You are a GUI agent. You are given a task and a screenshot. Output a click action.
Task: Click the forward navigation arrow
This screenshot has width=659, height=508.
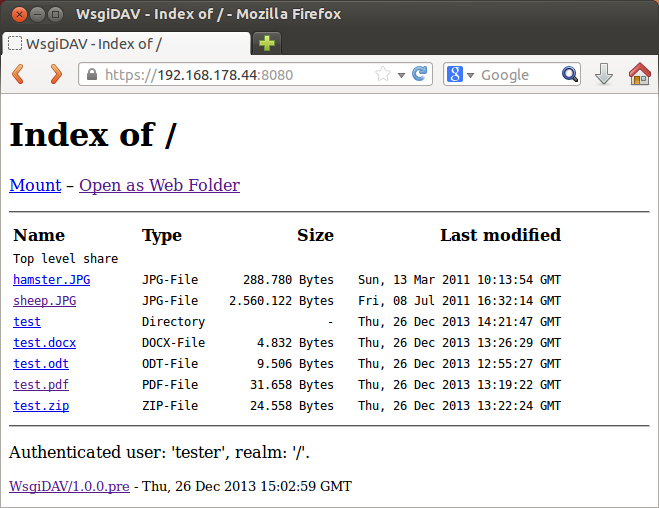coord(55,74)
